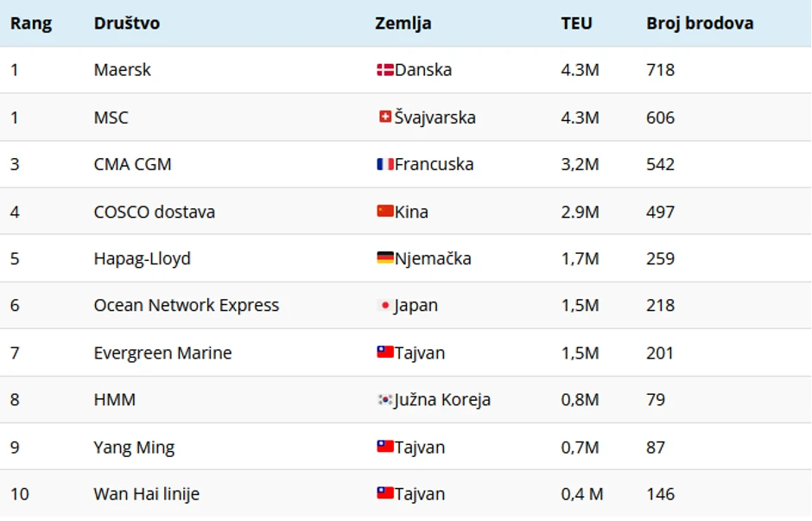The height and width of the screenshot is (521, 812).
Task: Click the Taiwan flag in Yang Ming row
Action: (x=385, y=447)
